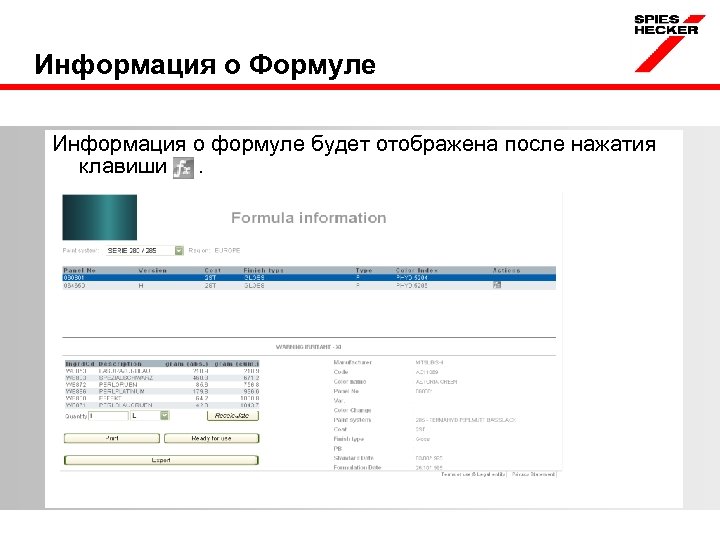
Task: Click the Quantity input field
Action: pos(109,416)
